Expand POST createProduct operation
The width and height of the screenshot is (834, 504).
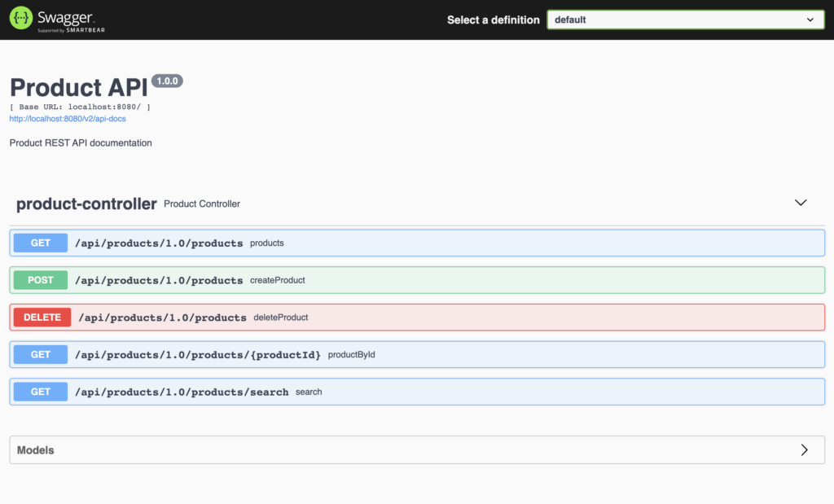[x=417, y=280]
